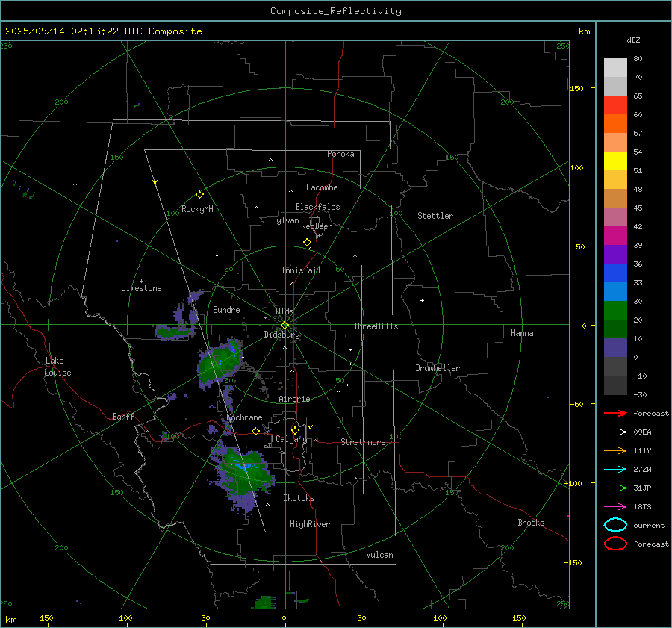Click the yellow diamond marker above Calgary

[x=295, y=430]
